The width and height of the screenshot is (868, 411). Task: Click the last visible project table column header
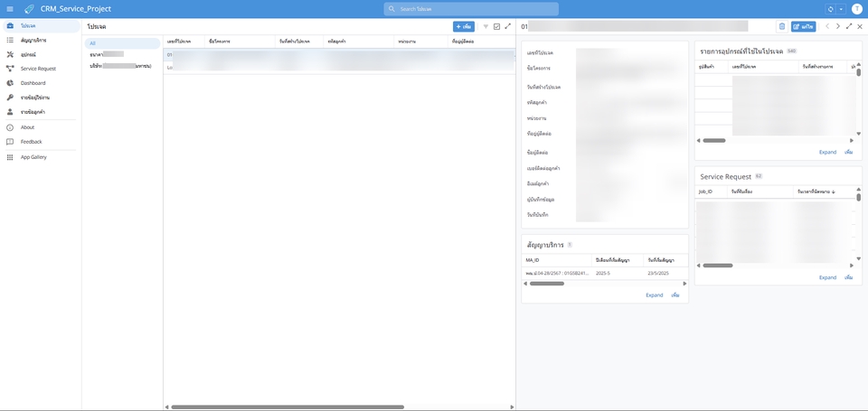point(480,42)
